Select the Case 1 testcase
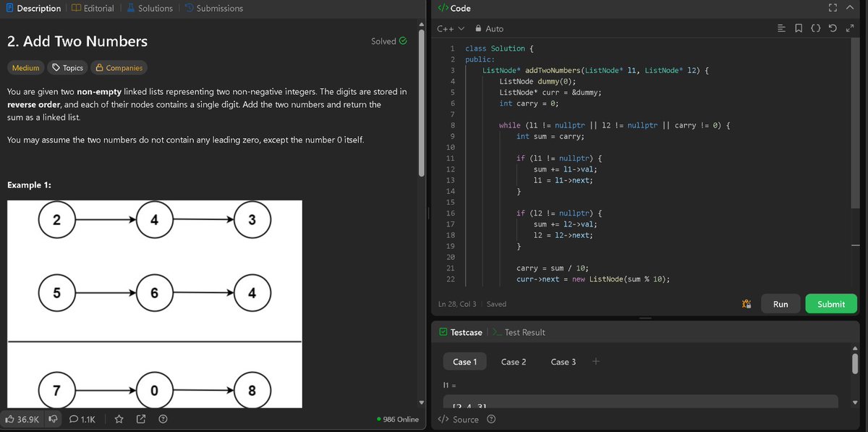This screenshot has width=868, height=432. pos(465,362)
